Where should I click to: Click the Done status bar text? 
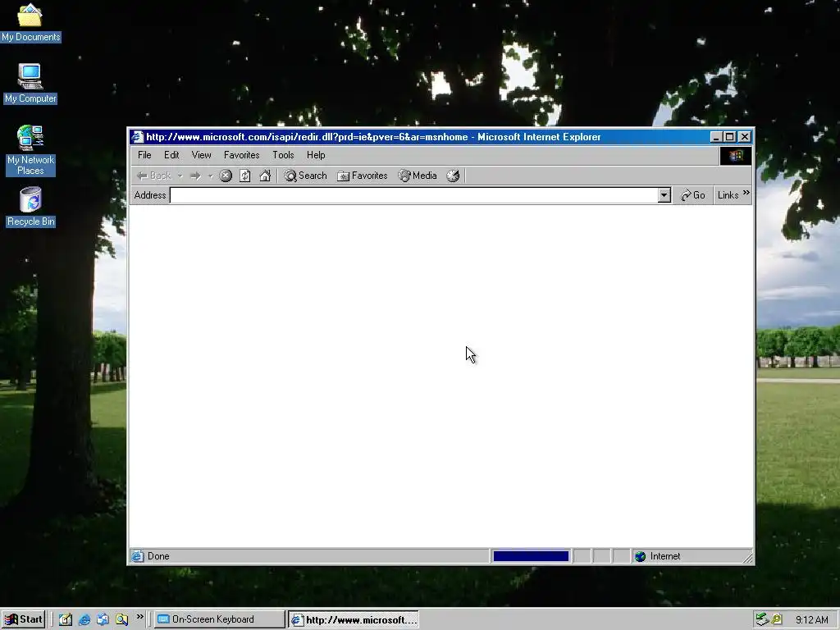(158, 557)
